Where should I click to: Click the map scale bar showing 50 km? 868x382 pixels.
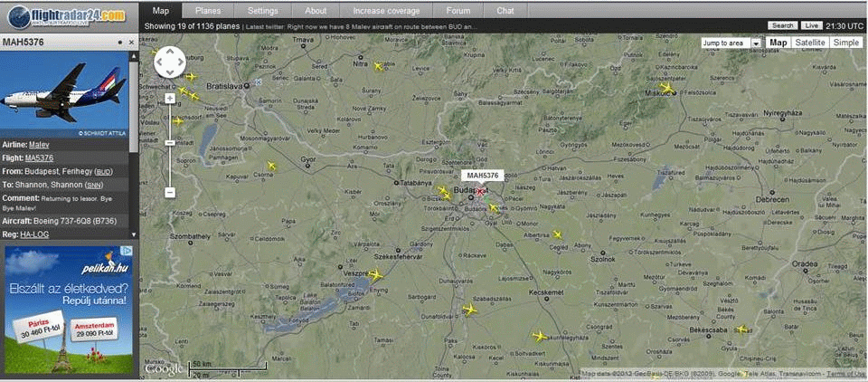pos(228,368)
